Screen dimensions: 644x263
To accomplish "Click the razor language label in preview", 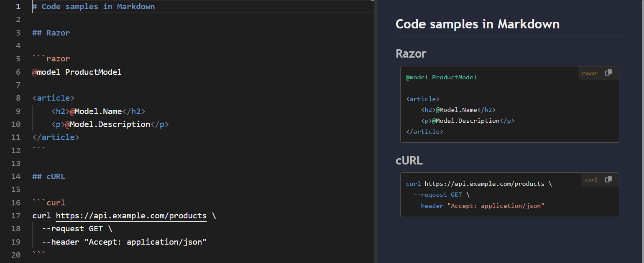I will 590,73.
